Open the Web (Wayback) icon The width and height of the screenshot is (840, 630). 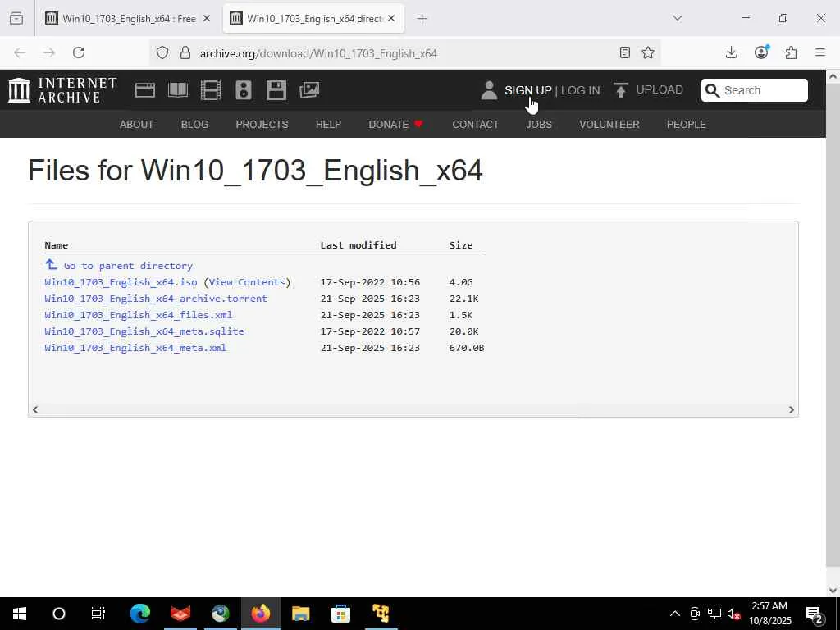tap(144, 90)
